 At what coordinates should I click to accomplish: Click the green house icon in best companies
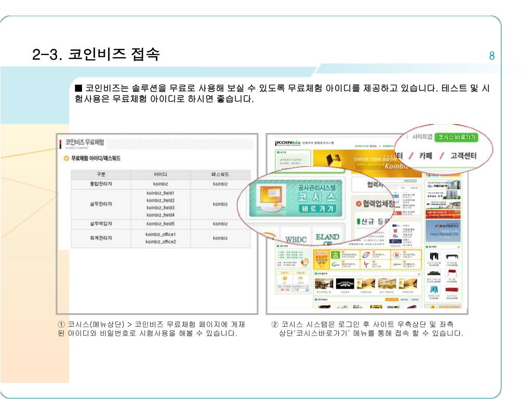coord(335,255)
